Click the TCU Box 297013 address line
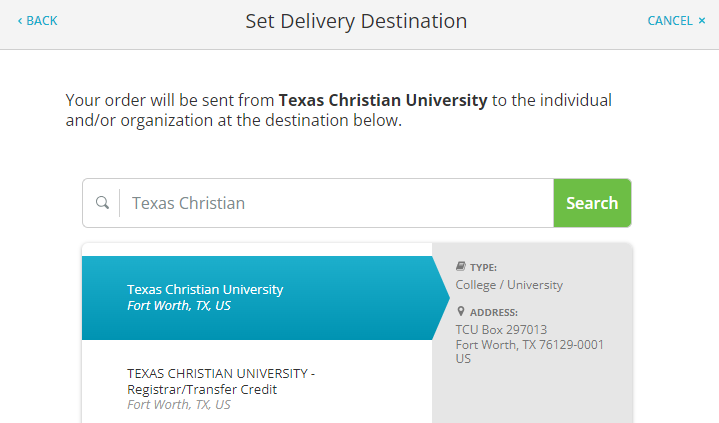The width and height of the screenshot is (719, 423). [501, 329]
